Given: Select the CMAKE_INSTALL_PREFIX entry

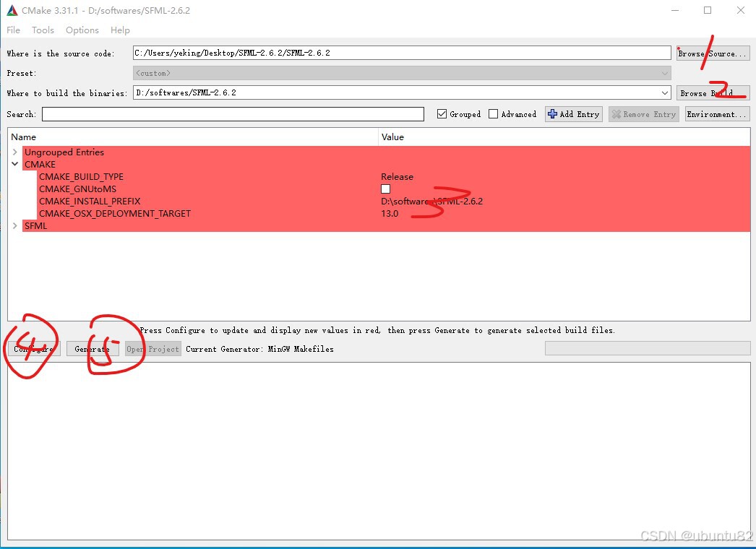Looking at the screenshot, I should (x=90, y=202).
